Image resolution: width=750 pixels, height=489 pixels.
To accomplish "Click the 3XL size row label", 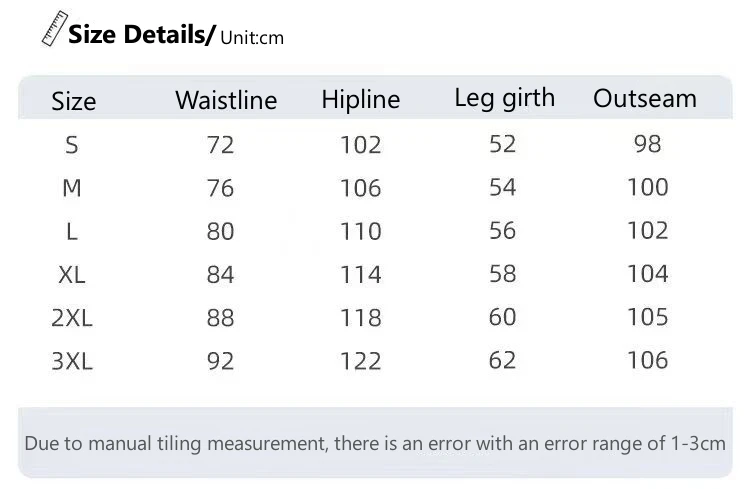I will (x=72, y=361).
